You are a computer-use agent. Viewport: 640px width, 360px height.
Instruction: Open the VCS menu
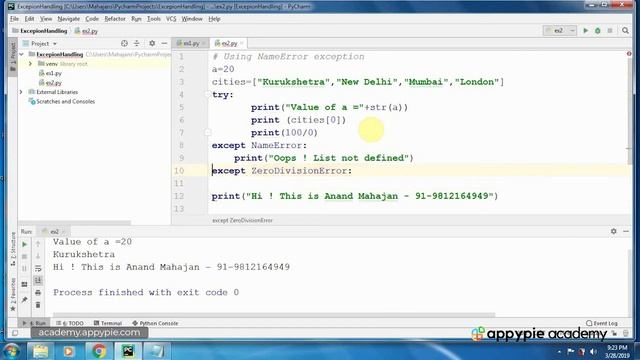coord(171,19)
